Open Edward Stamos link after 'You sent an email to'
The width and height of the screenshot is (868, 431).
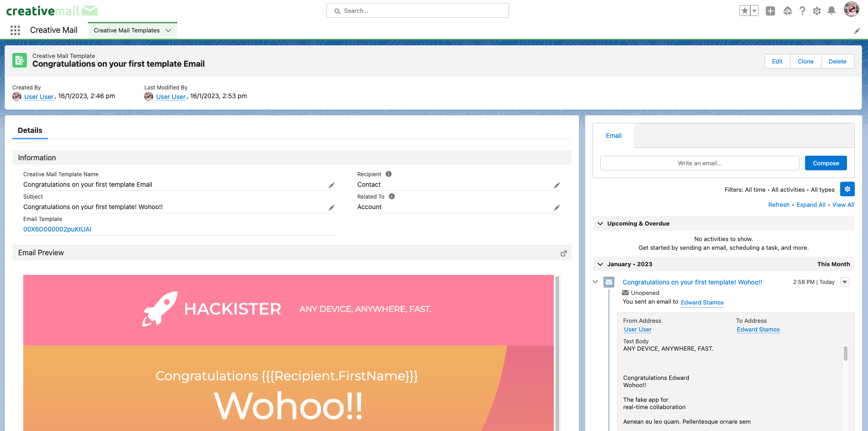702,303
